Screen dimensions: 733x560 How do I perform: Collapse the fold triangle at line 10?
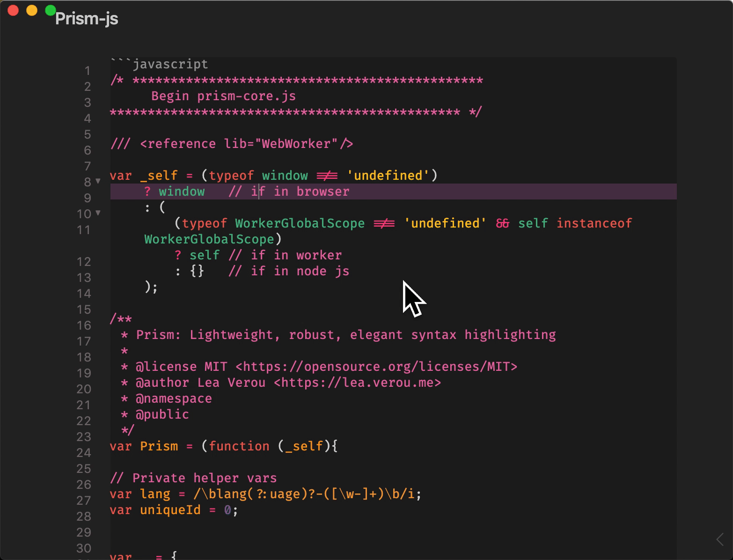pyautogui.click(x=98, y=213)
